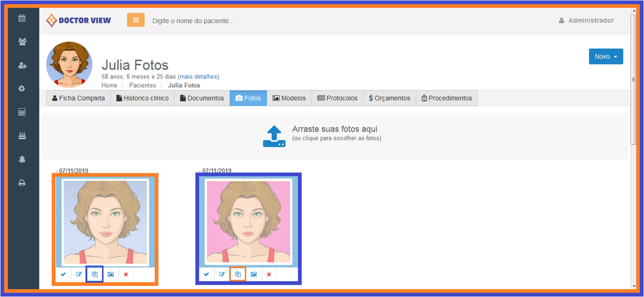Toggle the orange hamburger menu button

pyautogui.click(x=135, y=20)
